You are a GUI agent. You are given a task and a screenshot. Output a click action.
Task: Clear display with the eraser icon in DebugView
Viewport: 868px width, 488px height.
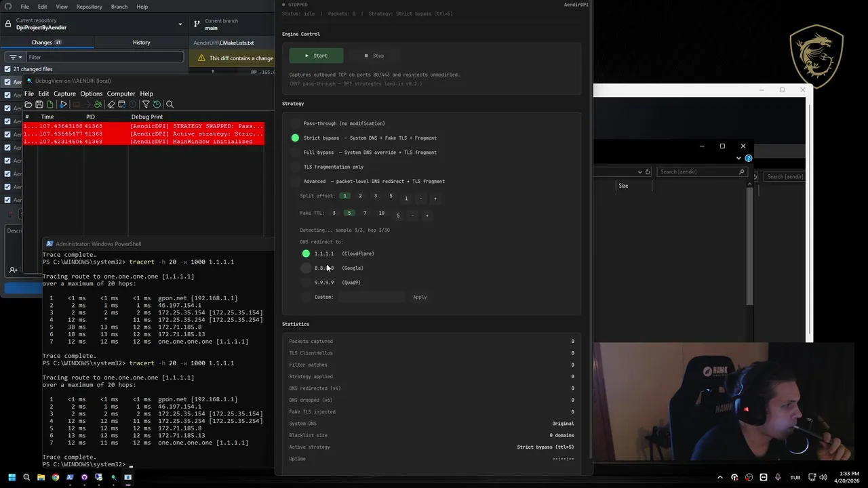[x=111, y=104]
